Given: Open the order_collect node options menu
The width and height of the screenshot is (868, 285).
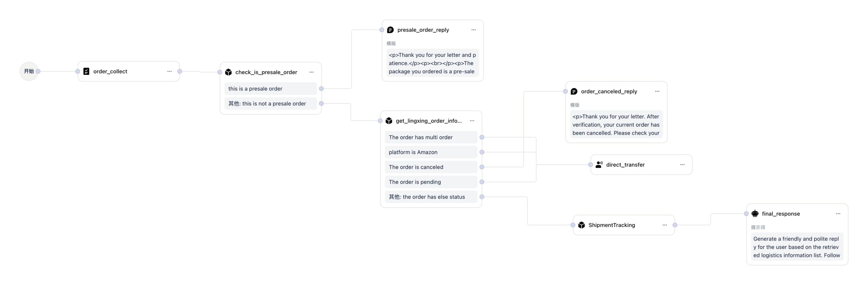Looking at the screenshot, I should coord(170,71).
